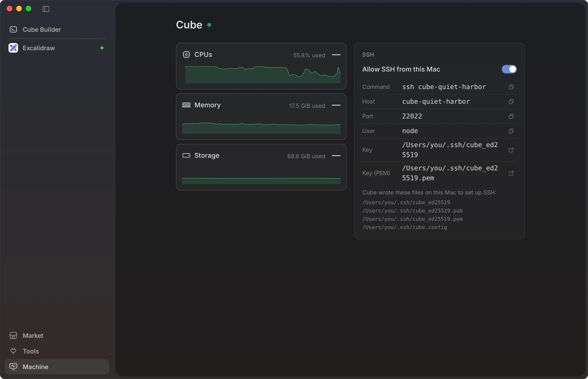Click the Memory usage graph
The height and width of the screenshot is (379, 588).
261,128
